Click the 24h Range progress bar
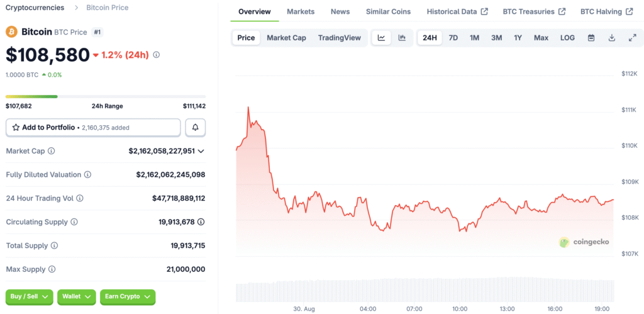The width and height of the screenshot is (644, 314). [x=106, y=96]
